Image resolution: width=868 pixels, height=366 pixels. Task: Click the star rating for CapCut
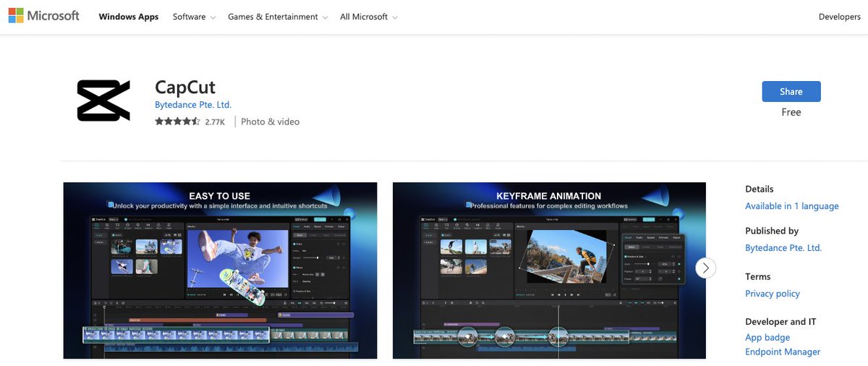(x=177, y=122)
